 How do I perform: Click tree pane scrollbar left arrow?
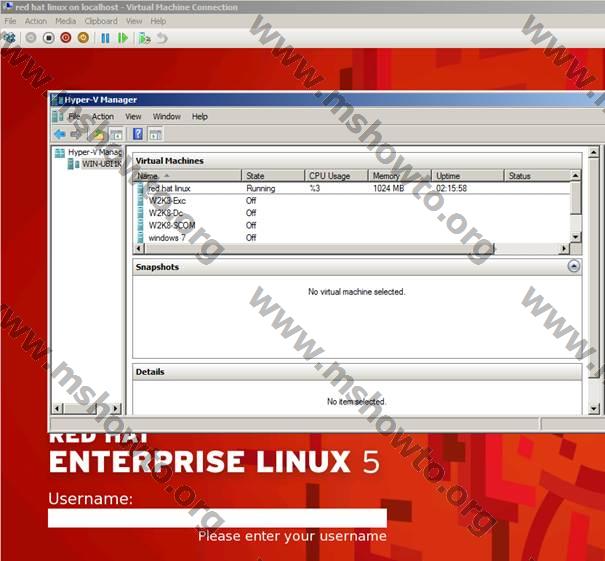click(57, 408)
